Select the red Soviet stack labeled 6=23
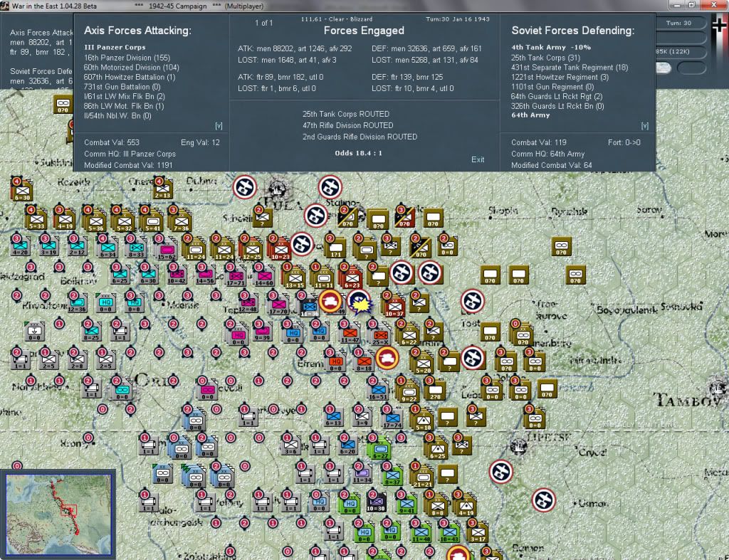 pyautogui.click(x=352, y=278)
